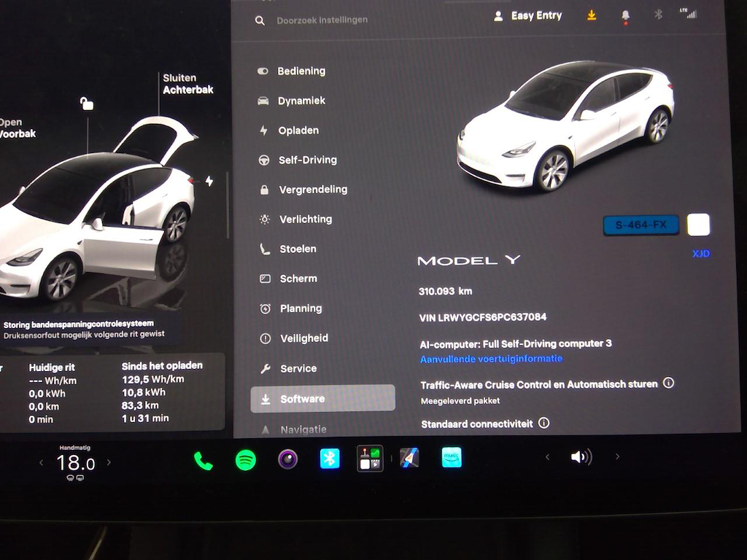
Task: Tap the unlock padlock icon above the car
Action: point(86,103)
